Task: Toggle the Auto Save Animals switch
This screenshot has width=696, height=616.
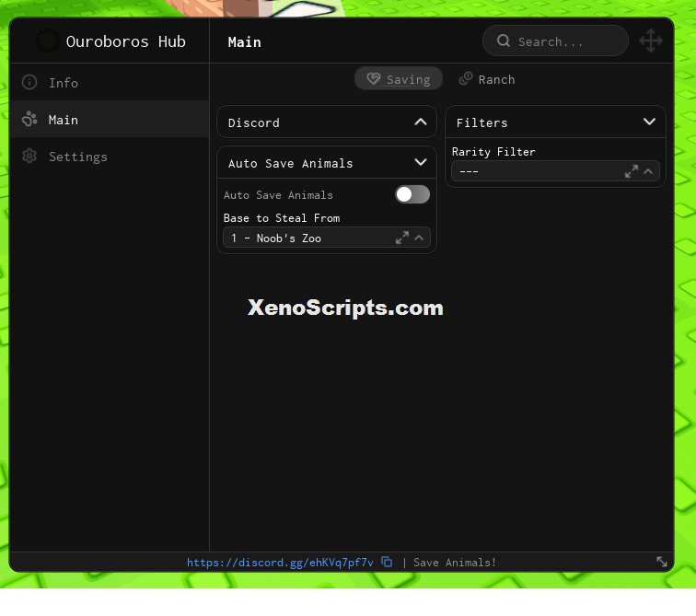Action: click(412, 194)
